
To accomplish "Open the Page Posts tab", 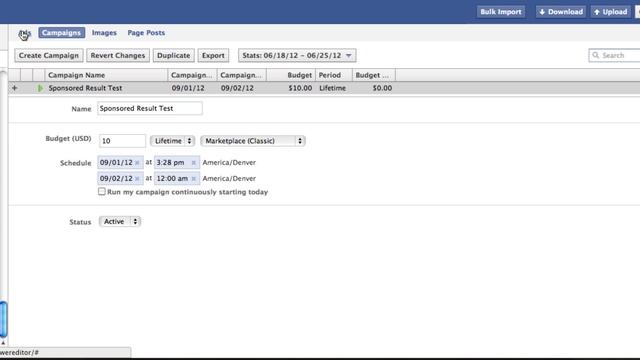I will click(x=146, y=33).
